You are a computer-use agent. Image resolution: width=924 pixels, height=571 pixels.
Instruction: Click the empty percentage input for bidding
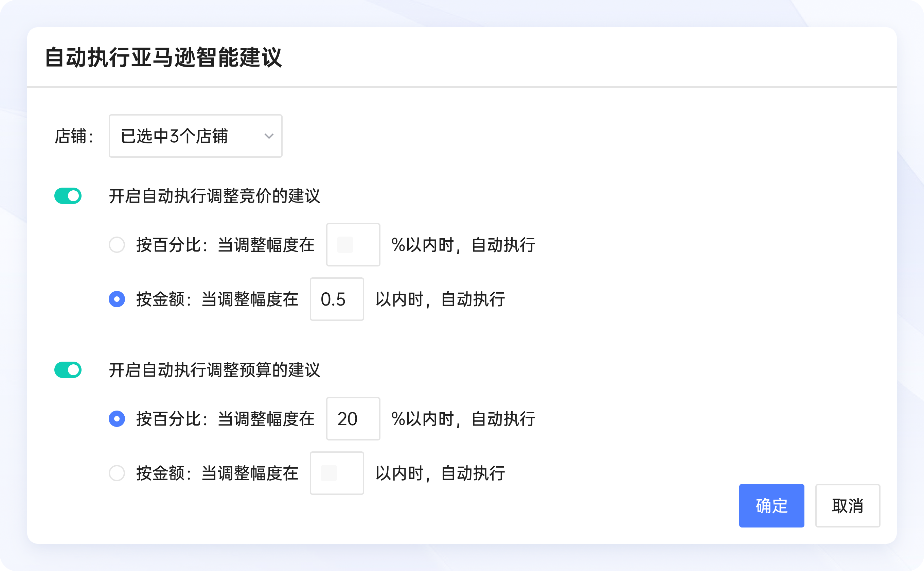353,245
